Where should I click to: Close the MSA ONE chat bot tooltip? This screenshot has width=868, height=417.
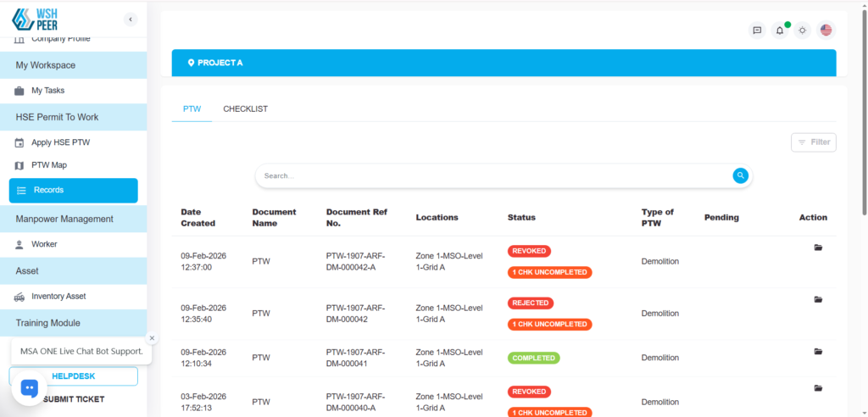pos(152,338)
